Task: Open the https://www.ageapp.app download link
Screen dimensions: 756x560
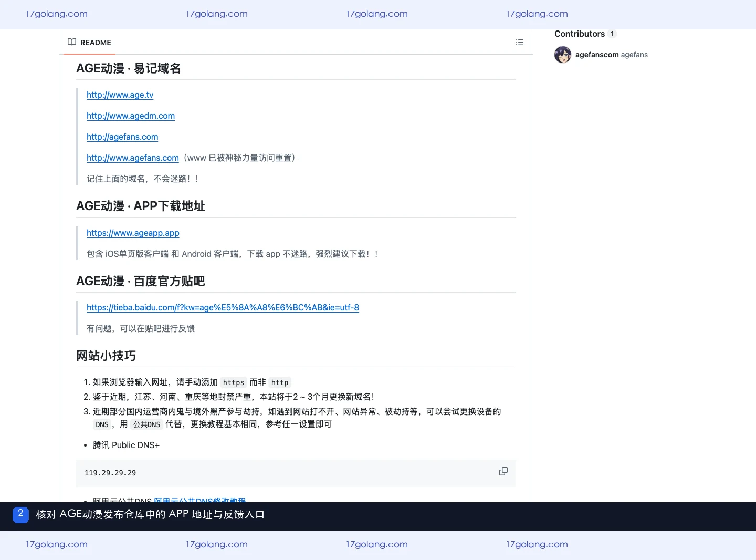Action: pos(133,233)
